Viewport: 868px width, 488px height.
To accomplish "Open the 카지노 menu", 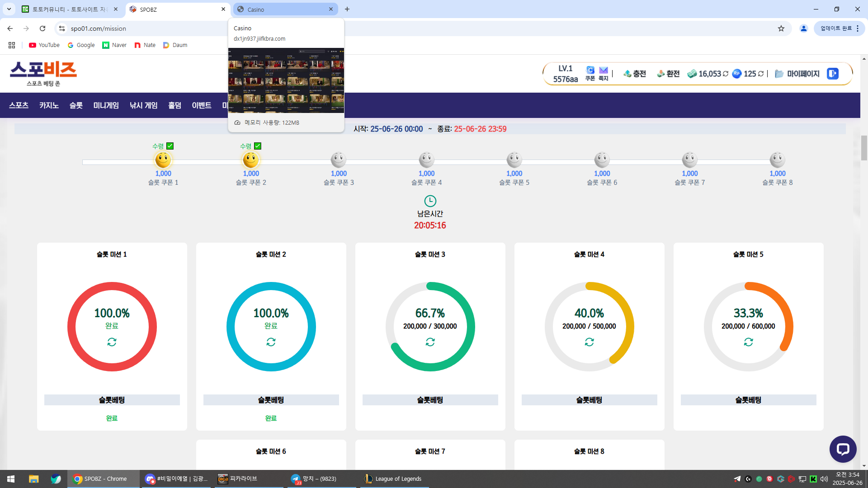I will (49, 105).
